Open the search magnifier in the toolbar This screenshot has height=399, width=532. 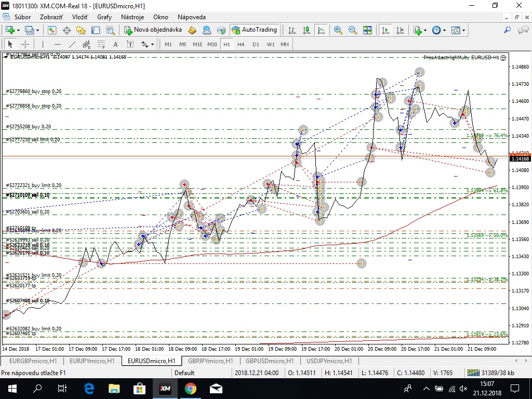click(x=507, y=30)
